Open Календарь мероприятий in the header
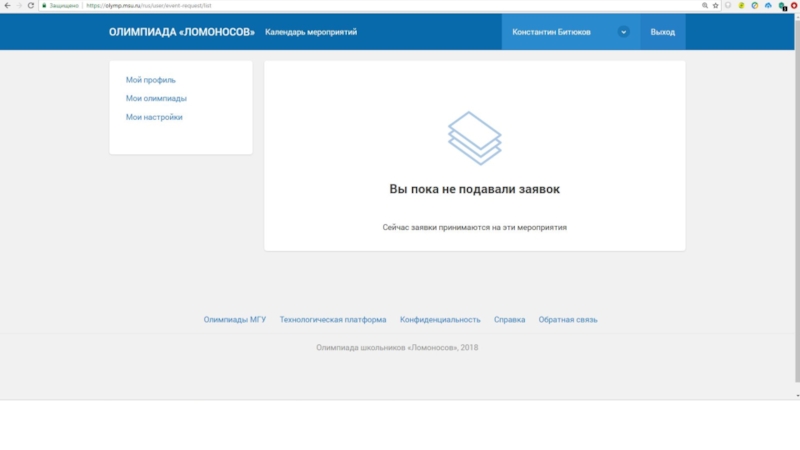Screen dimensions: 800x450 coord(311,32)
